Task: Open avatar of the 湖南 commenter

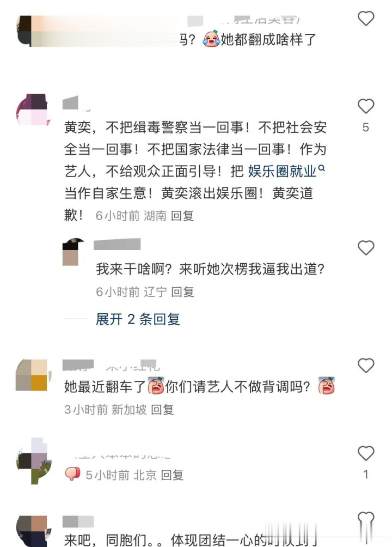Action: tap(32, 109)
